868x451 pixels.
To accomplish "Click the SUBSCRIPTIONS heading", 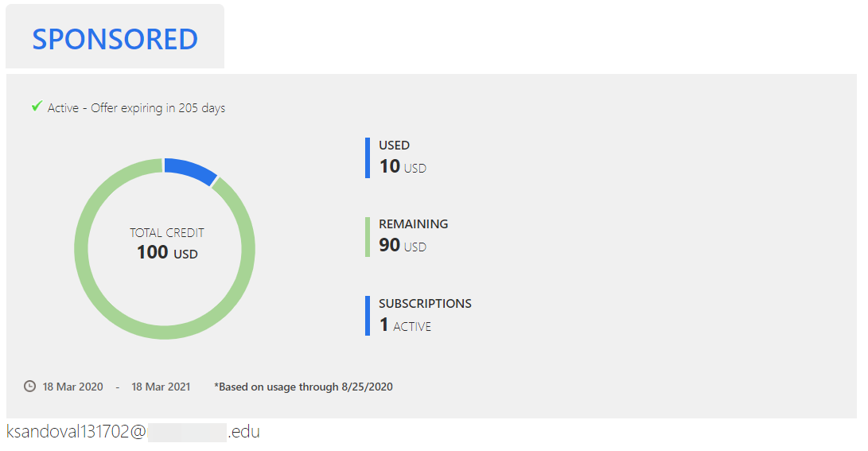I will pyautogui.click(x=425, y=304).
